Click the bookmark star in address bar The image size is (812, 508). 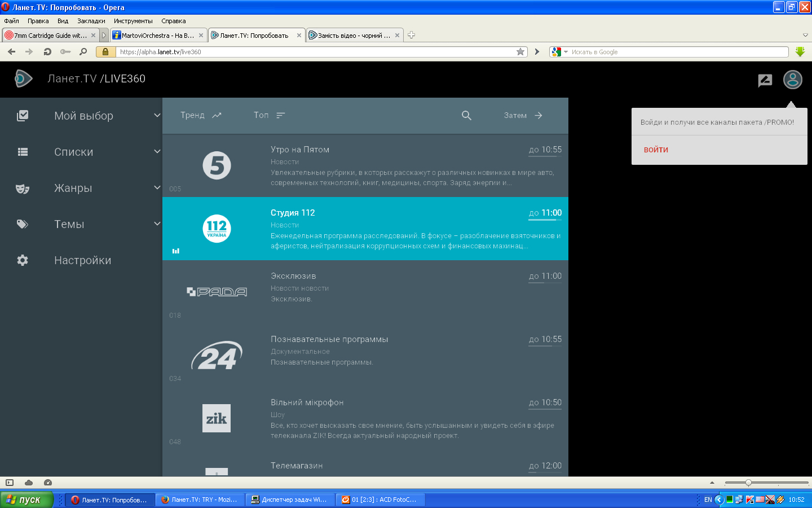pos(520,52)
